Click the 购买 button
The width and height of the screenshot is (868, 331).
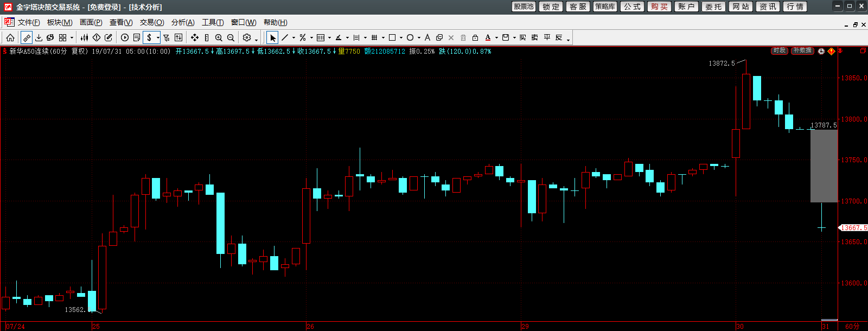pyautogui.click(x=660, y=7)
